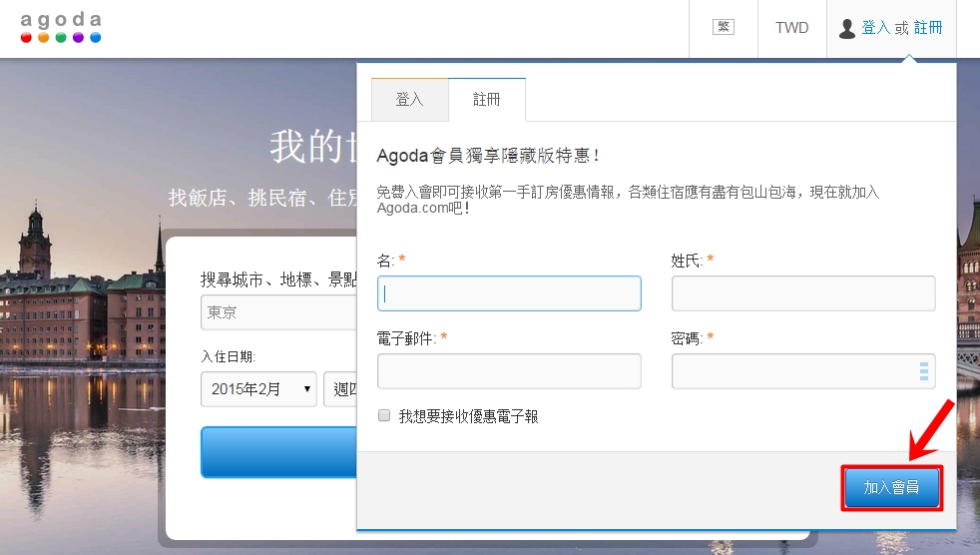The height and width of the screenshot is (555, 980).
Task: Click the 我想要接收優惠電子報 label text
Action: tap(468, 416)
